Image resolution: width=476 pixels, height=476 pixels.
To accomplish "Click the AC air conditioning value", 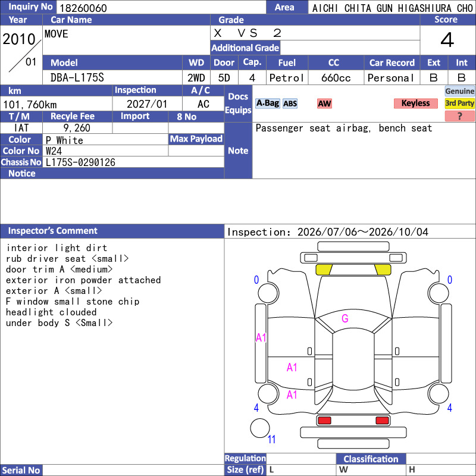I will (203, 104).
